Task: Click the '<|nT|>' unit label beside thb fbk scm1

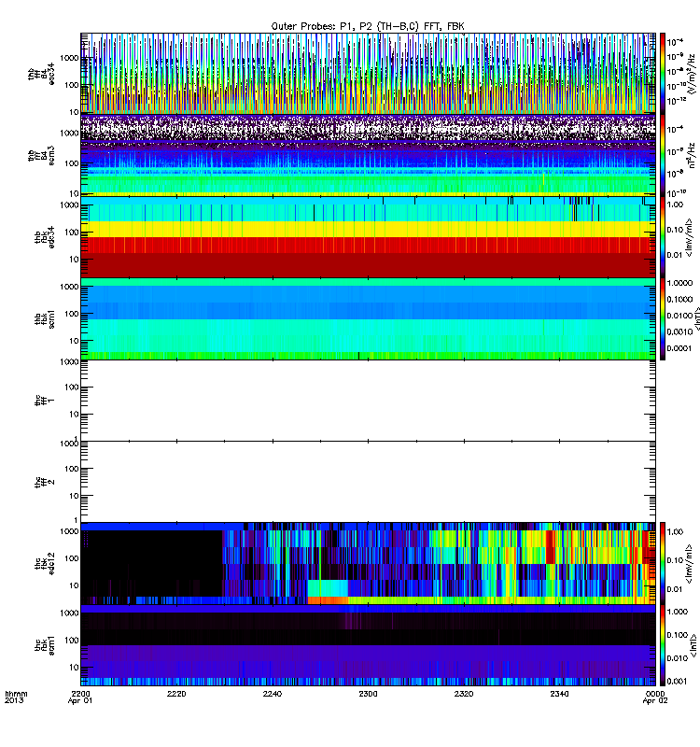Action: 697,319
